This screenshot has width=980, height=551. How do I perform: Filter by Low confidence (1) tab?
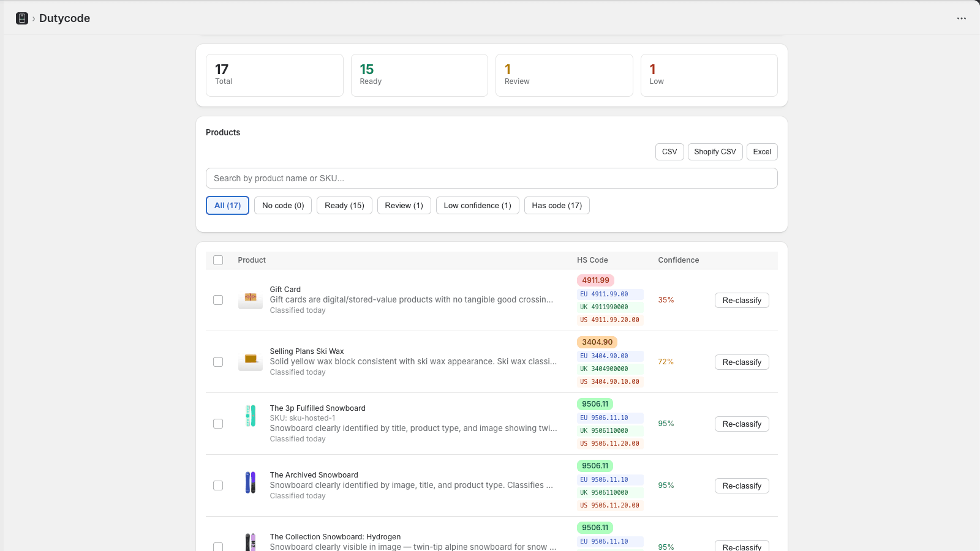(478, 206)
